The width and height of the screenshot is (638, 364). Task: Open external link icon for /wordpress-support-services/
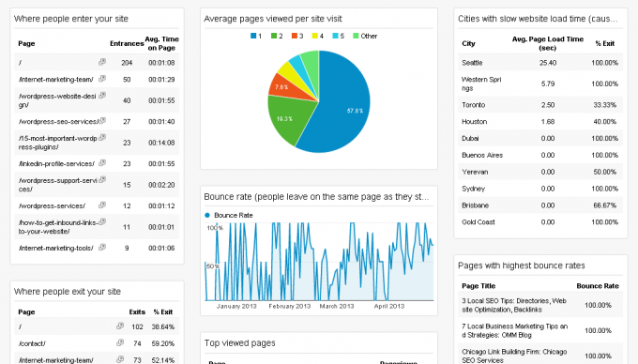(102, 179)
